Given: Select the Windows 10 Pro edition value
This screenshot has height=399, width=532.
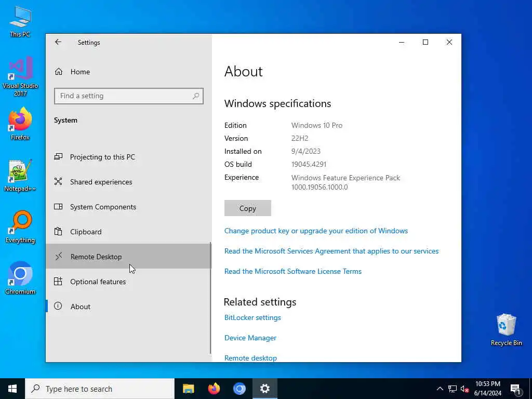Looking at the screenshot, I should (317, 125).
